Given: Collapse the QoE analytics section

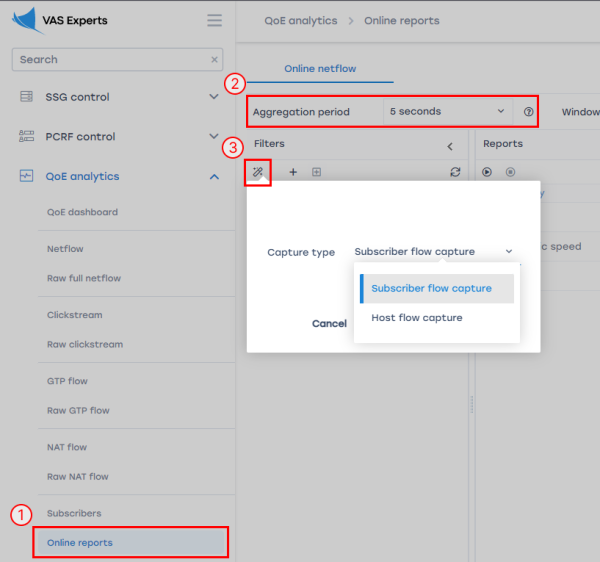Looking at the screenshot, I should click(x=213, y=177).
